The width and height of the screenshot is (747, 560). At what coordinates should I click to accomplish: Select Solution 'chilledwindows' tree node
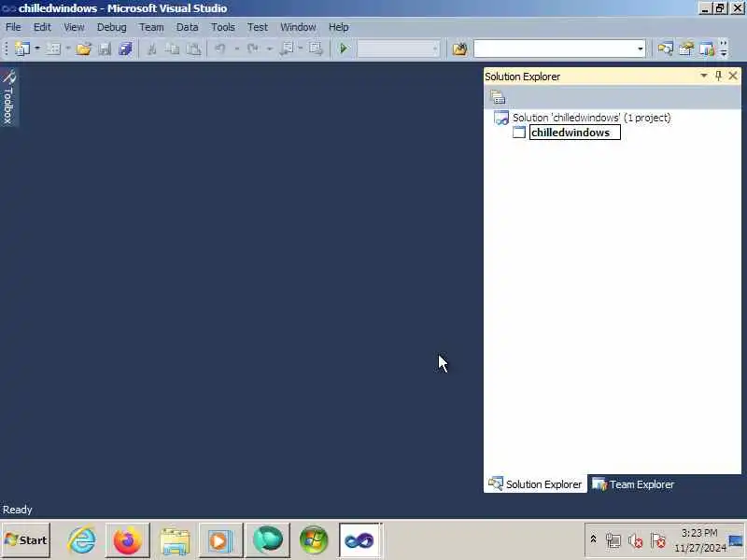tap(591, 118)
